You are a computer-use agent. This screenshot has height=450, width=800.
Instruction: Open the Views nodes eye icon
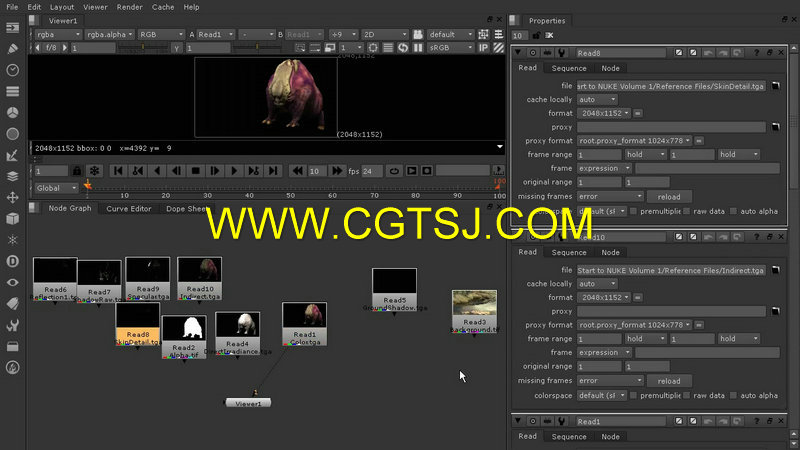pyautogui.click(x=12, y=282)
